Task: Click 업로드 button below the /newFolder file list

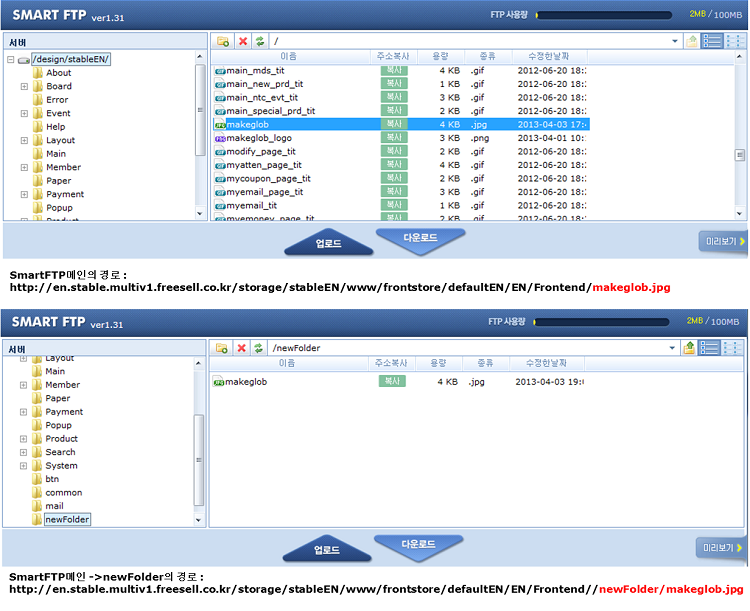Action: [328, 550]
